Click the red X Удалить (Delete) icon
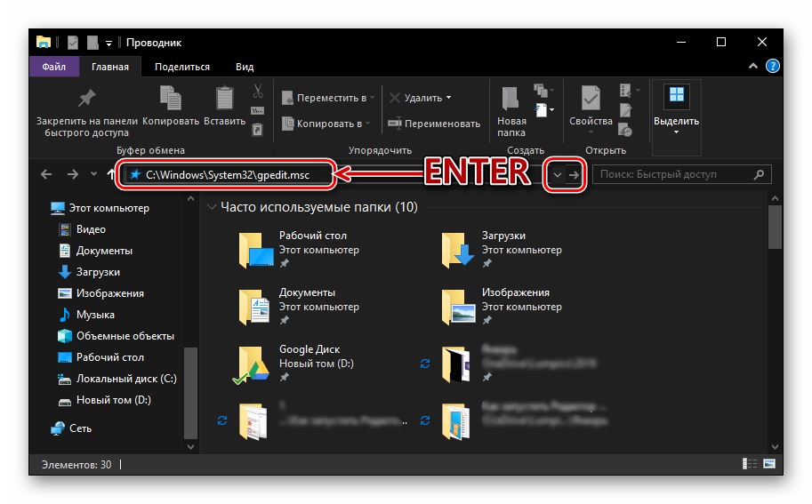 pyautogui.click(x=395, y=98)
